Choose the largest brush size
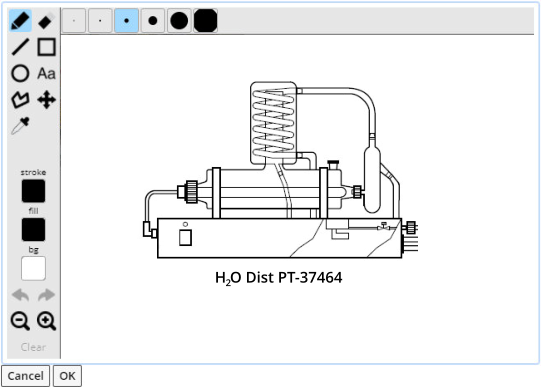Image resolution: width=542 pixels, height=389 pixels. [206, 21]
